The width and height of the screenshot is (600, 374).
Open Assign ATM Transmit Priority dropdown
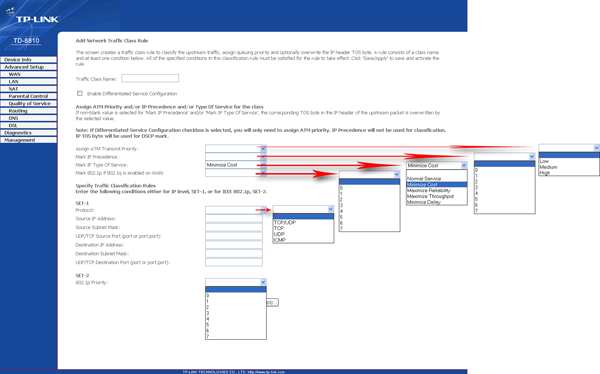click(236, 148)
